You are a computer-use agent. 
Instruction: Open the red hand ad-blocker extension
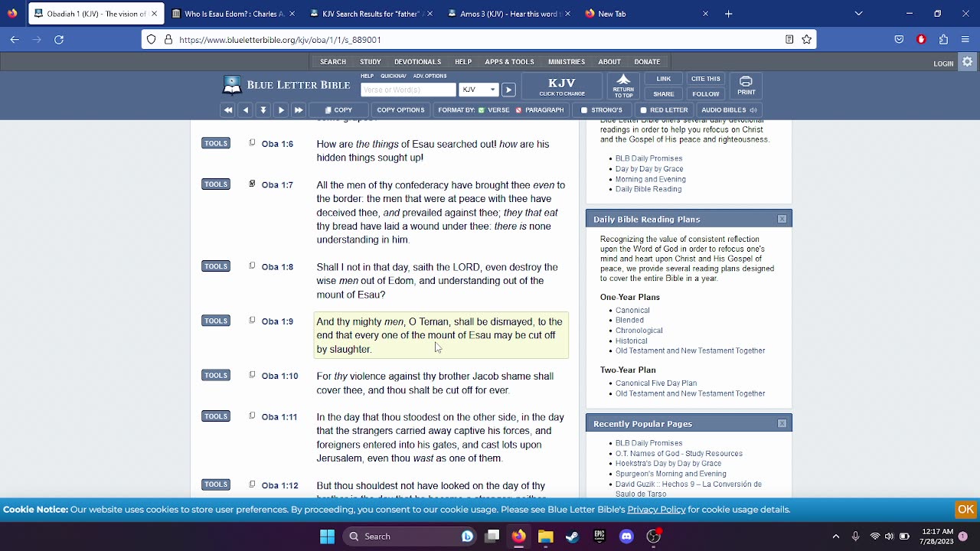pyautogui.click(x=922, y=40)
